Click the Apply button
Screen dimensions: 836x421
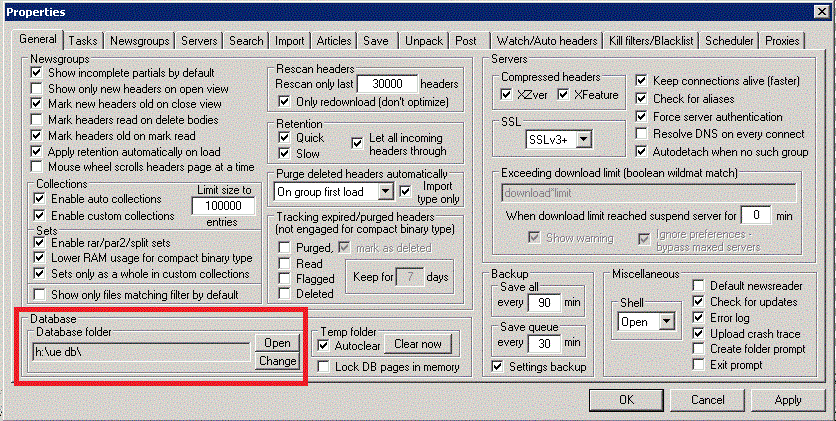787,400
